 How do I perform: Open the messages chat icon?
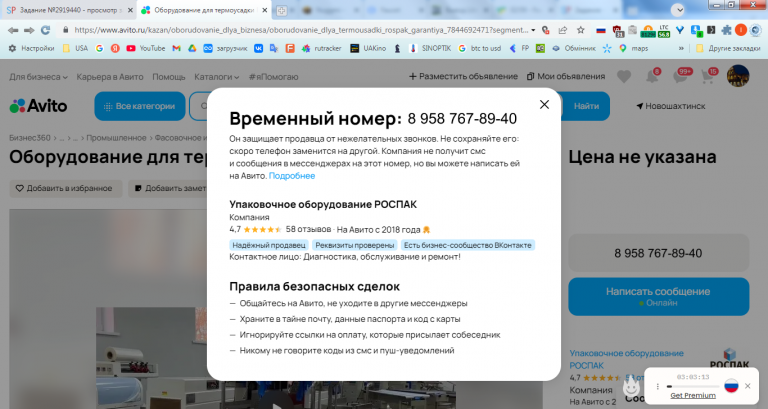point(681,76)
